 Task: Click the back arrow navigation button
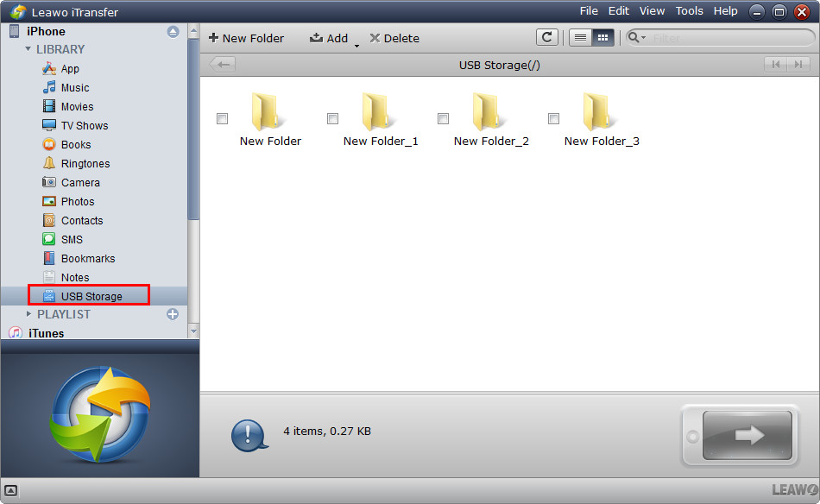tap(223, 65)
